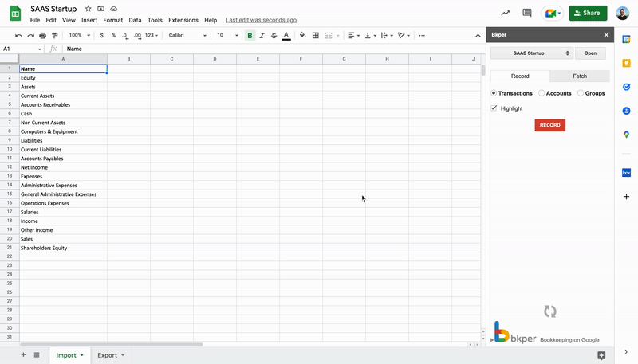This screenshot has height=364, width=638.
Task: View cloud save status icon
Action: (x=114, y=9)
